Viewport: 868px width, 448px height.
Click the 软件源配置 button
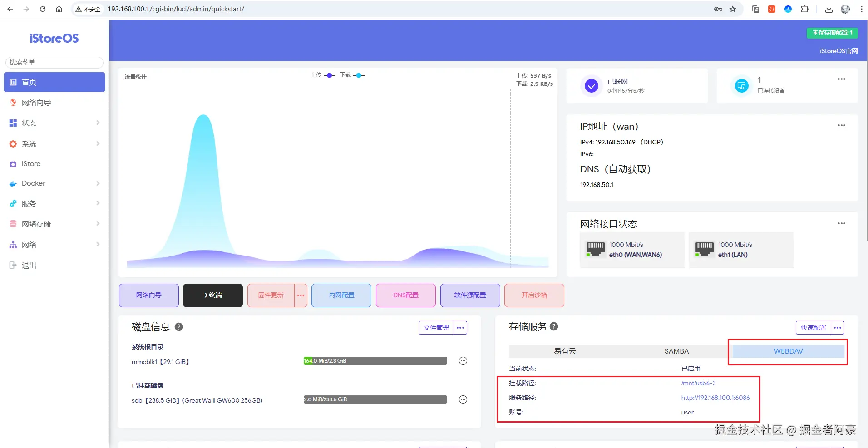(x=470, y=295)
